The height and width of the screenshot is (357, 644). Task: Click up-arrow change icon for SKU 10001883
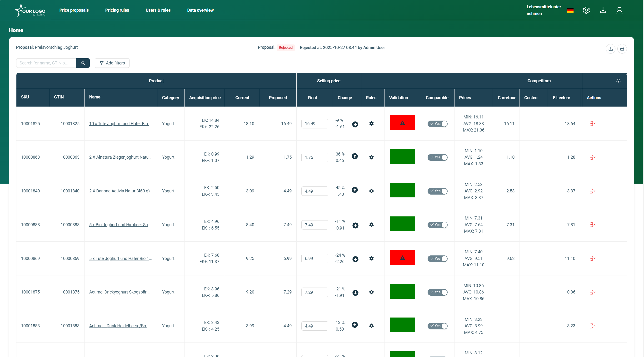point(355,325)
